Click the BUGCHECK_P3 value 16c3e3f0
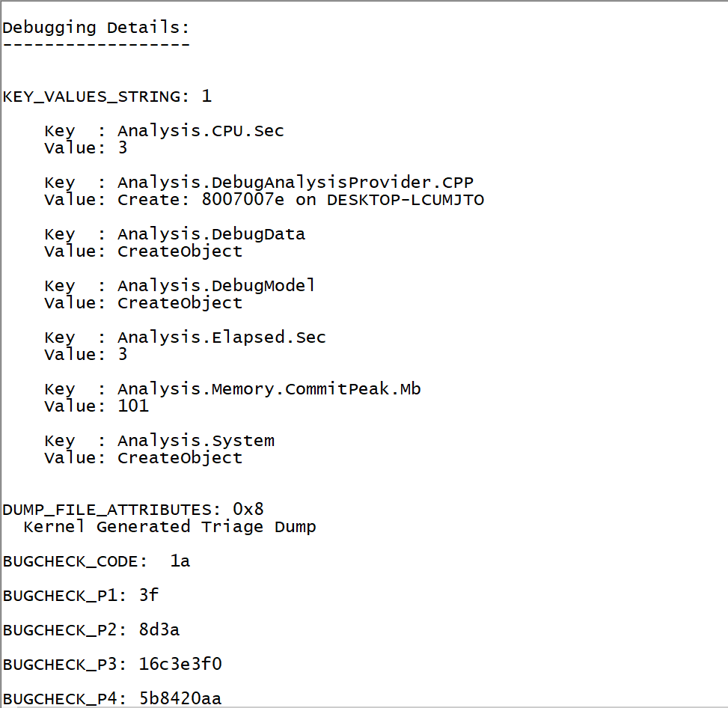The image size is (728, 708). (180, 665)
